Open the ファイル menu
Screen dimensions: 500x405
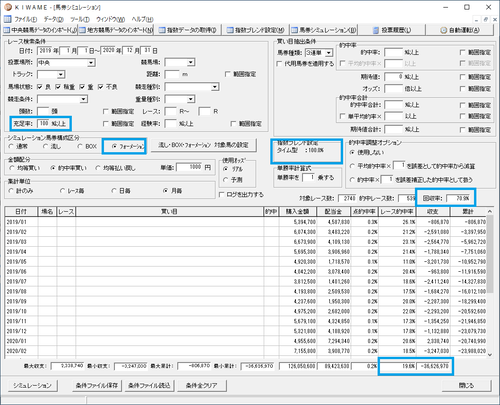pyautogui.click(x=25, y=19)
